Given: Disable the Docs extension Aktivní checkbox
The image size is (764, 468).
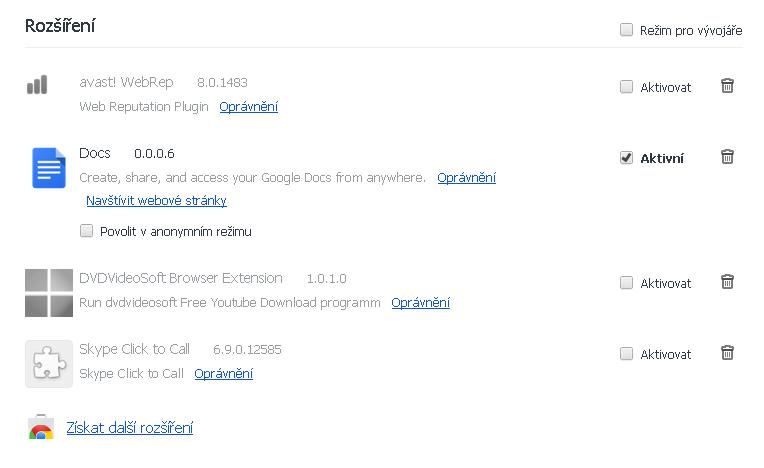Looking at the screenshot, I should pos(626,158).
